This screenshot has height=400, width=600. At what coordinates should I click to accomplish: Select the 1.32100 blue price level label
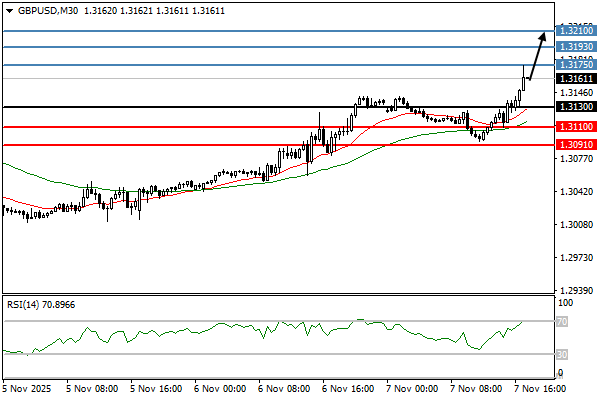click(575, 31)
